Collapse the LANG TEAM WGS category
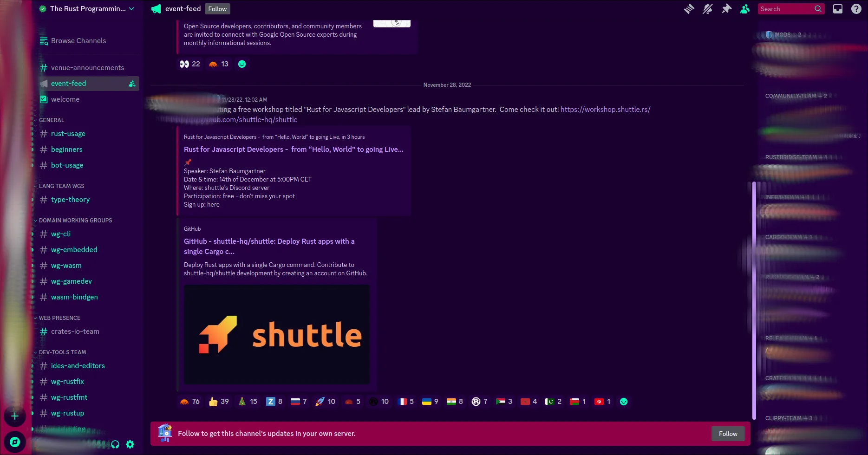This screenshot has width=868, height=455. coord(61,186)
